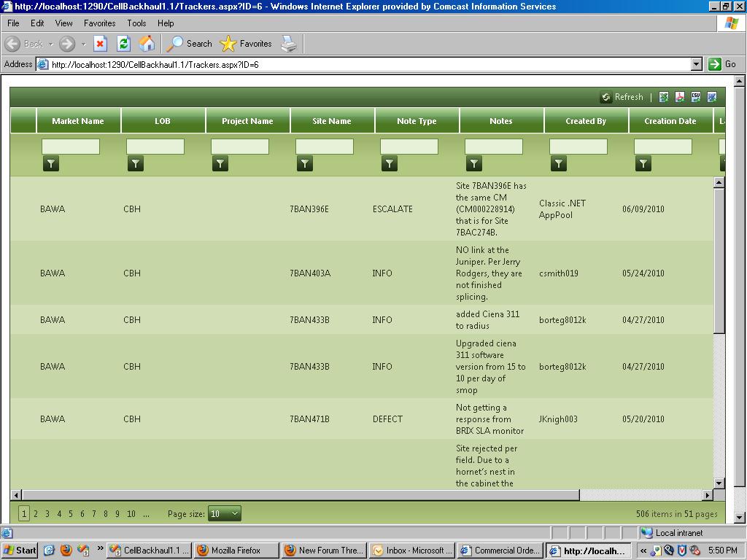Click the Note Type filter box

pos(409,146)
